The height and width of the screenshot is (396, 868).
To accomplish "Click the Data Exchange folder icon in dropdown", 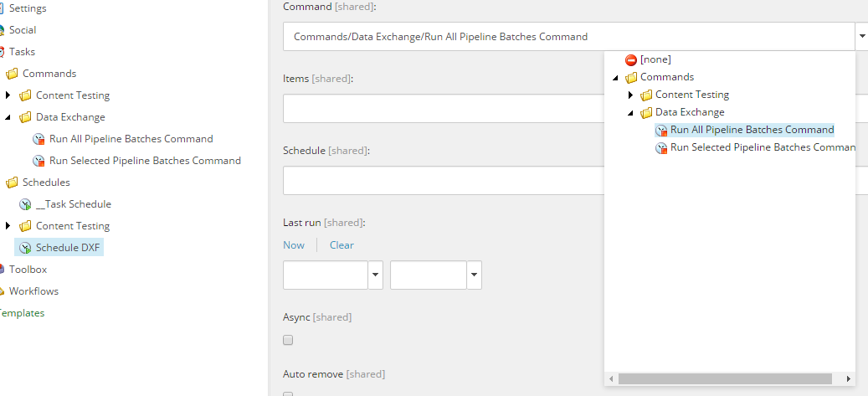I will [x=646, y=113].
